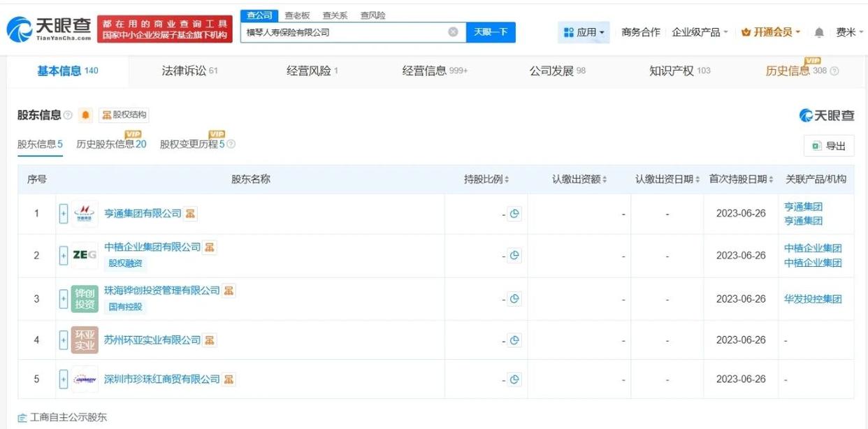Sort by 持股比例 column
The image size is (868, 429).
click(x=486, y=180)
